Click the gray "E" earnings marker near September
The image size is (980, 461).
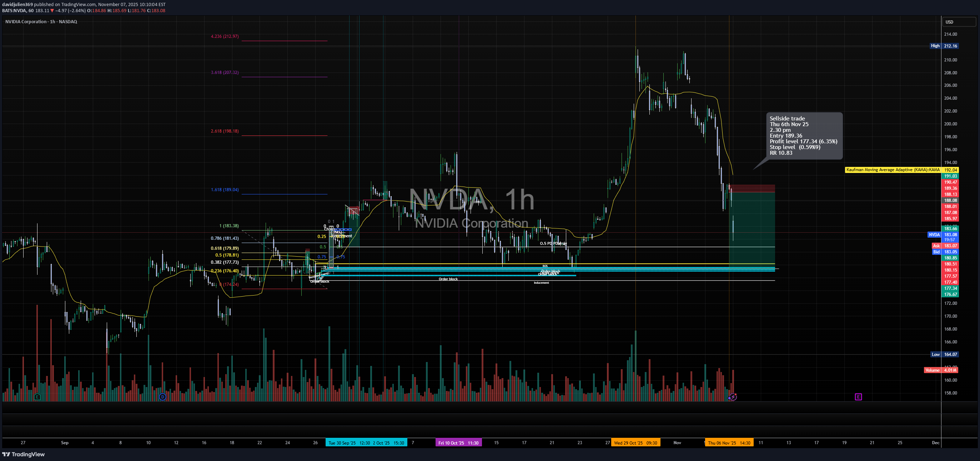point(37,397)
